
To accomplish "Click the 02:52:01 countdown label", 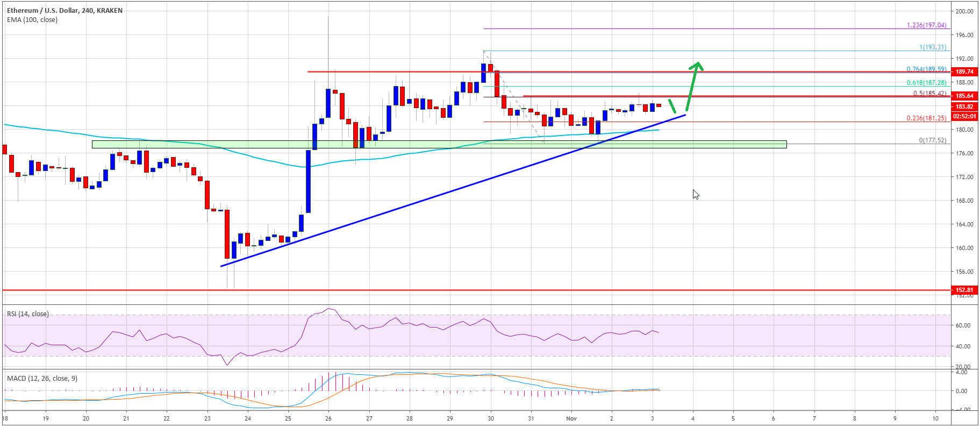I will (964, 116).
